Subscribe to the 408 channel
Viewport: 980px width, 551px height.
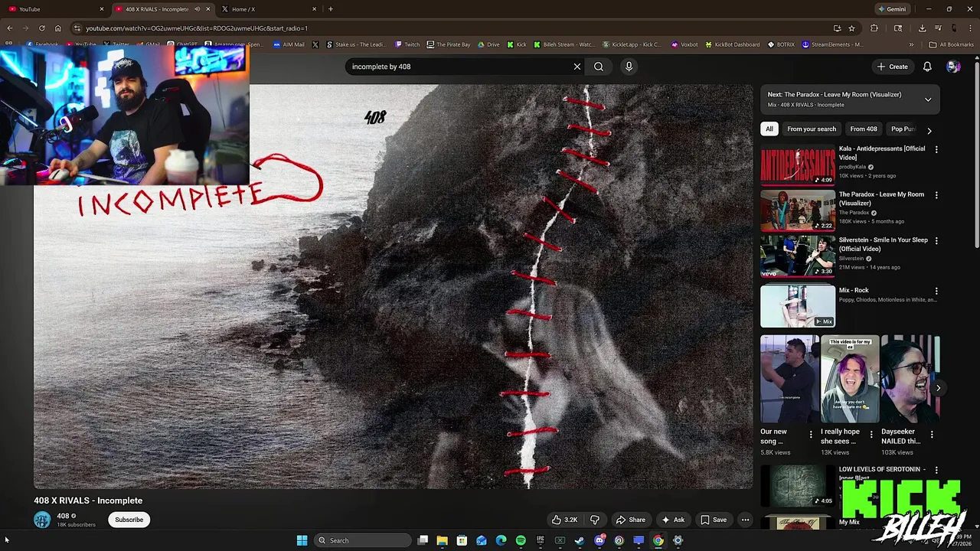point(129,520)
